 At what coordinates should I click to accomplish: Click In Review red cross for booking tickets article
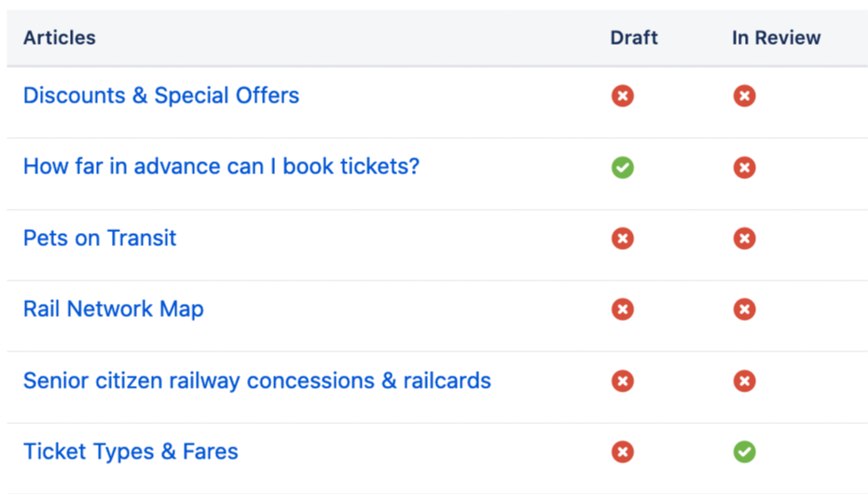tap(744, 168)
